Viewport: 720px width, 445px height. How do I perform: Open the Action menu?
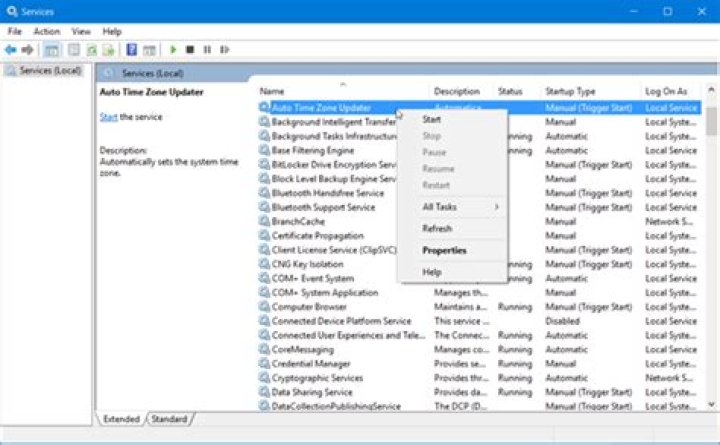tap(46, 31)
